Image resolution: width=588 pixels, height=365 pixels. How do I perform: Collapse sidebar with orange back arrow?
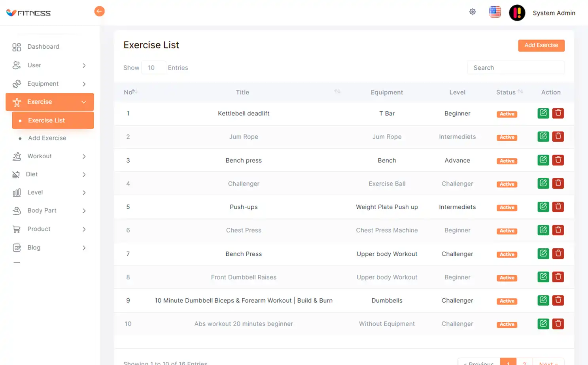pos(99,11)
